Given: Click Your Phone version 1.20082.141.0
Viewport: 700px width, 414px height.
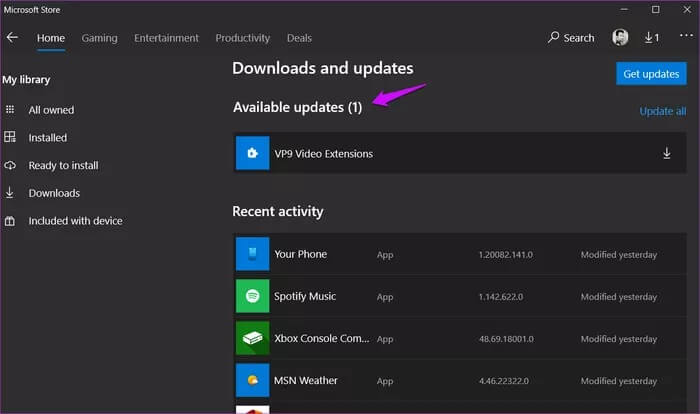Looking at the screenshot, I should (505, 255).
